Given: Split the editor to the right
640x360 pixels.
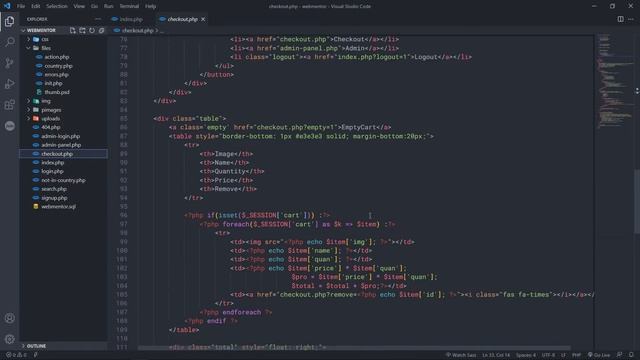Looking at the screenshot, I should pyautogui.click(x=620, y=19).
